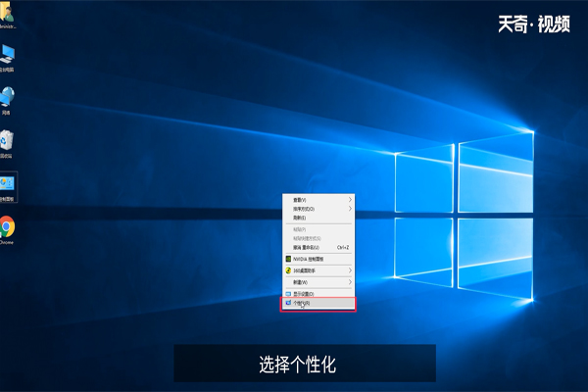Launch the Google Chrome desktop icon
The image size is (588, 392).
point(7,230)
